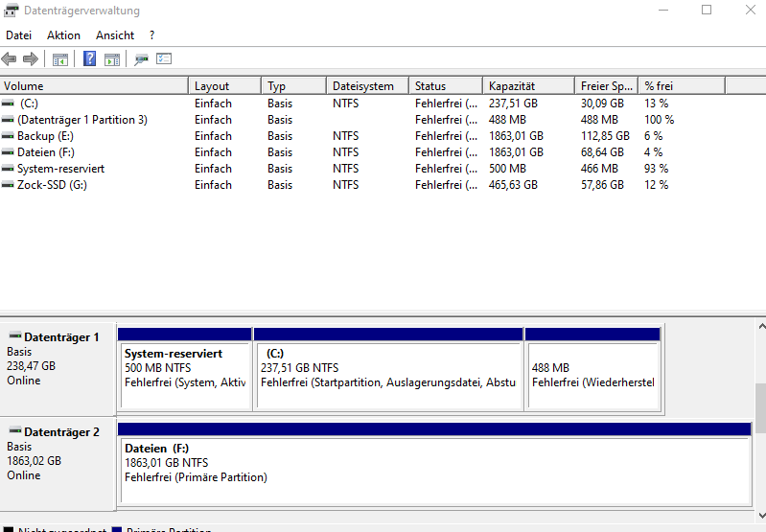Image resolution: width=766 pixels, height=532 pixels.
Task: Sort by the % frei column header
Action: [x=682, y=86]
